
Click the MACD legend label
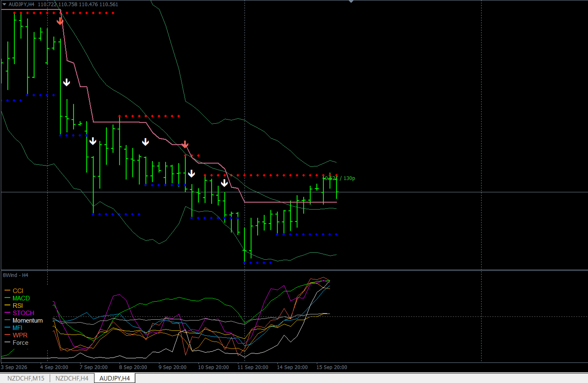(x=21, y=298)
